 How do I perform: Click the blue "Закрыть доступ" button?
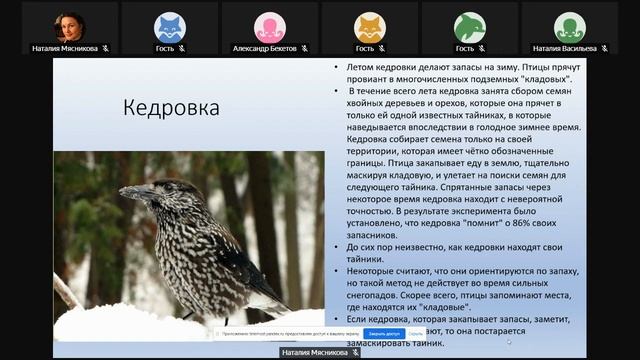coord(384,334)
